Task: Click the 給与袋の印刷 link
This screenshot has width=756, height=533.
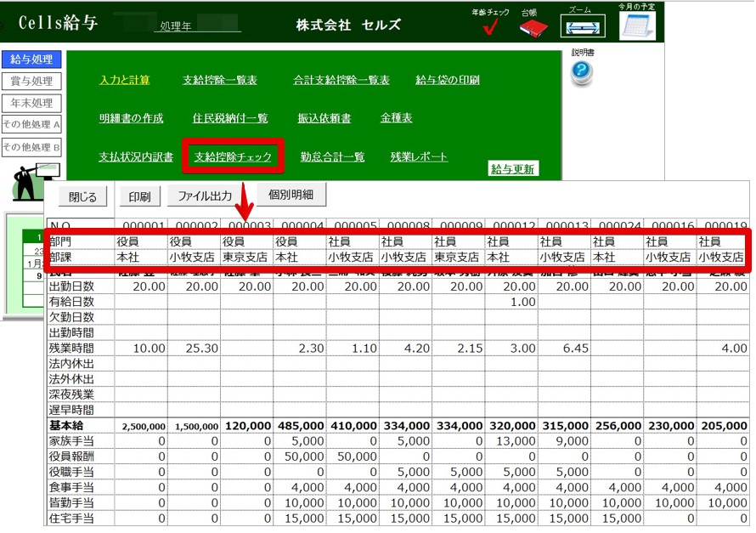Action: pyautogui.click(x=447, y=81)
